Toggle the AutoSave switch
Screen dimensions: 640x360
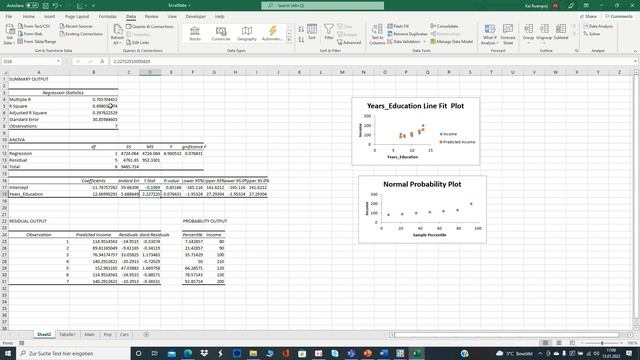click(32, 6)
